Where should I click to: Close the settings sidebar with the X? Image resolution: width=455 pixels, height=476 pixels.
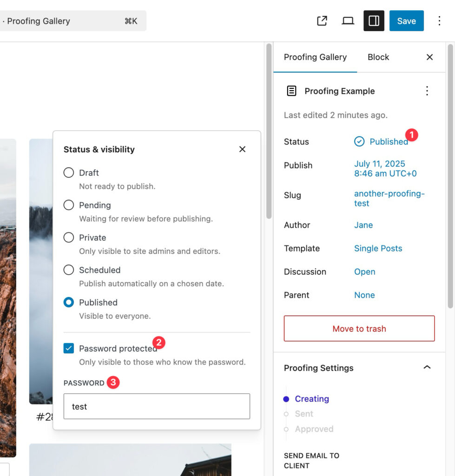click(x=429, y=57)
